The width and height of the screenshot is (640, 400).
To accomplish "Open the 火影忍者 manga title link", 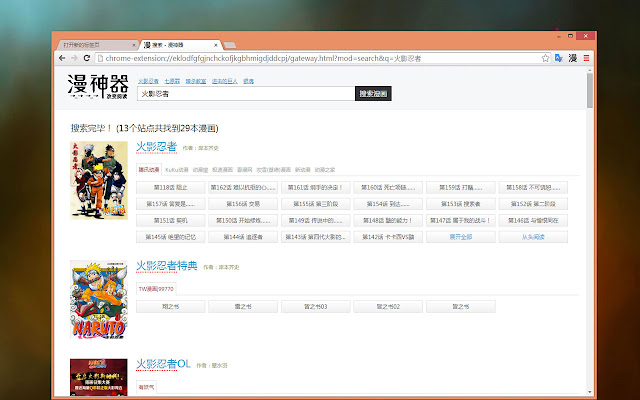I will tap(156, 147).
